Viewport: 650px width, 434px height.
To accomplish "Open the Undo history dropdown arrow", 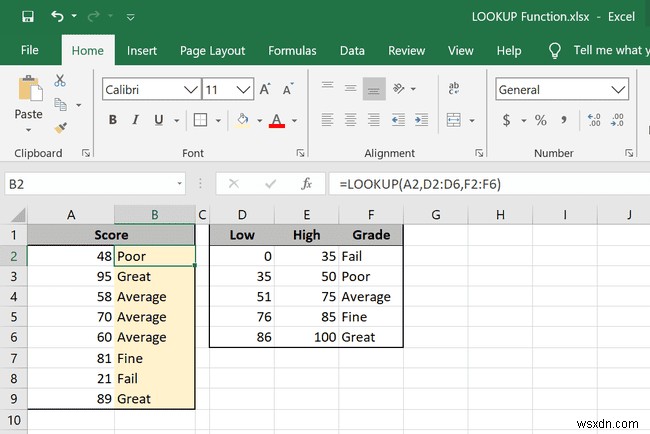I will 74,16.
